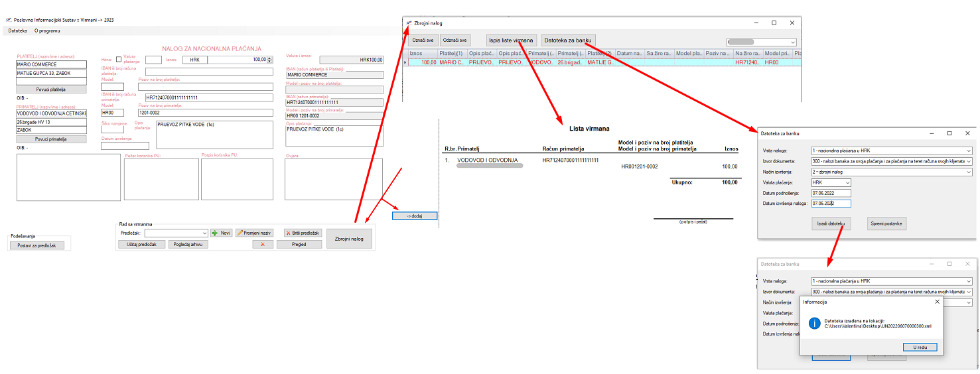The width and height of the screenshot is (980, 374).
Task: Toggle the Hitno checkbox
Action: [x=119, y=60]
